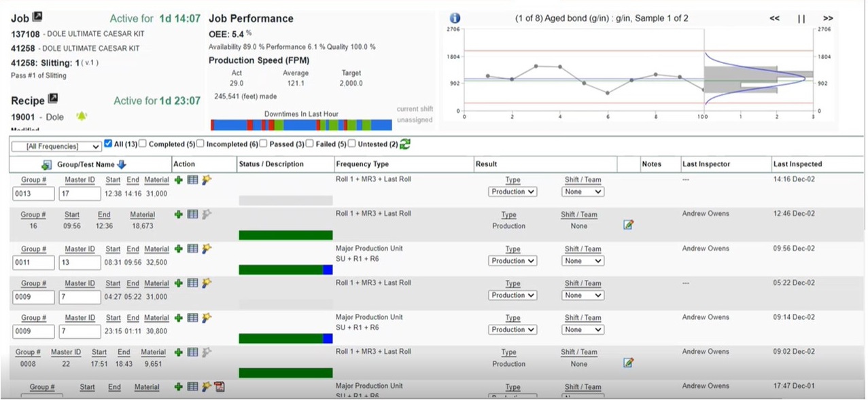Image resolution: width=868 pixels, height=400 pixels.
Task: Open notes edit icon for Group 16 row
Action: pyautogui.click(x=628, y=225)
